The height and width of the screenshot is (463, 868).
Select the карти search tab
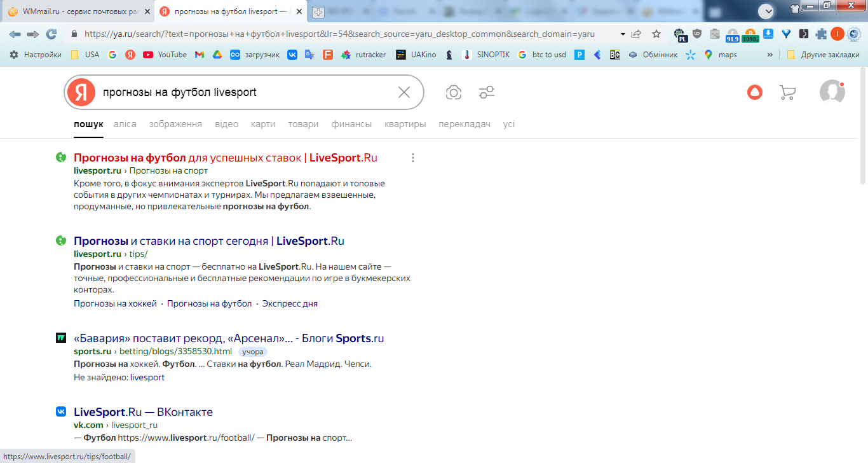click(x=263, y=124)
